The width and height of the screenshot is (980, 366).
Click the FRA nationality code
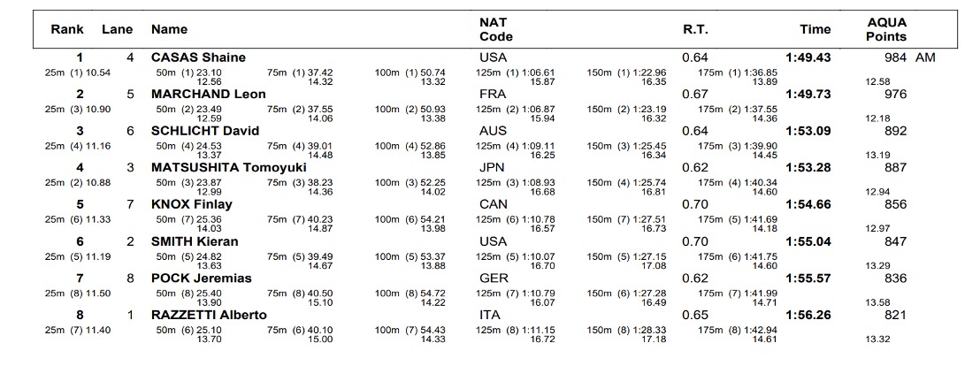click(x=492, y=94)
